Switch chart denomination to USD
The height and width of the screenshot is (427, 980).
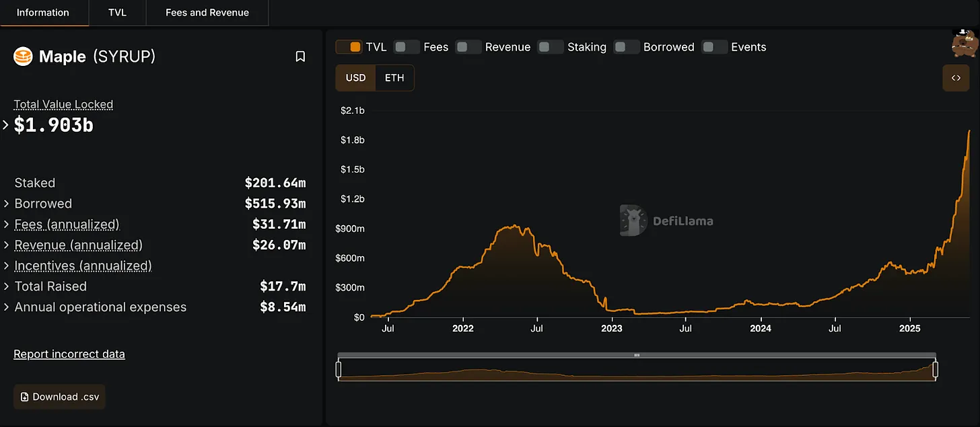(x=355, y=78)
